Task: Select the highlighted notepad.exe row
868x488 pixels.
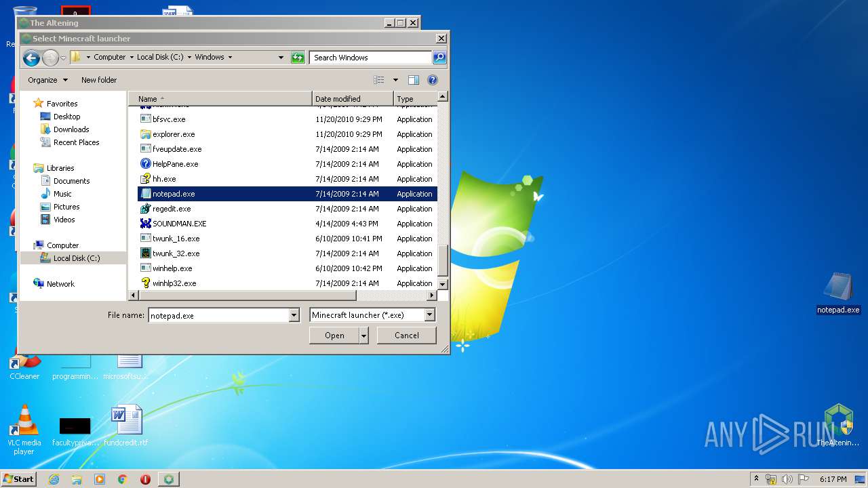Action: (x=288, y=194)
